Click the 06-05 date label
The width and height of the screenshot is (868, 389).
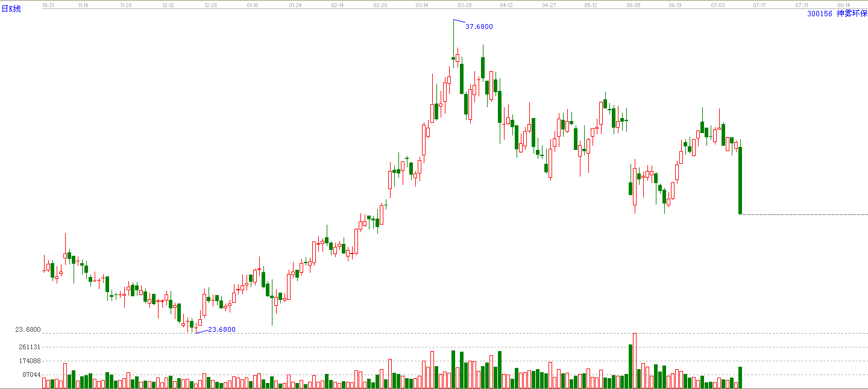633,4
